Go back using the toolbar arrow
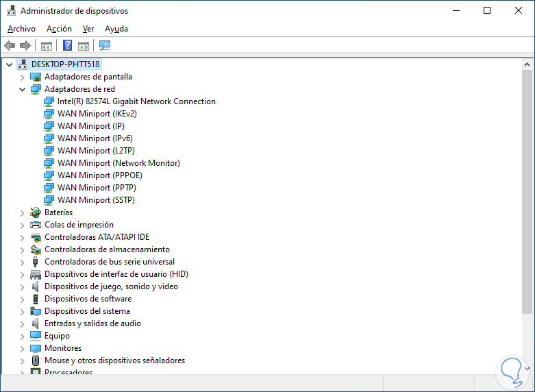The height and width of the screenshot is (392, 535). 10,45
